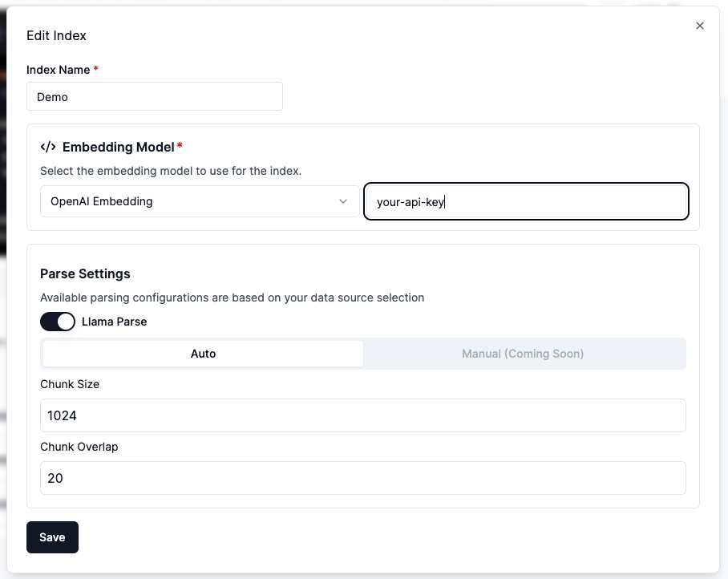This screenshot has width=728, height=579.
Task: Click into the Chunk Size field showing 1024
Action: point(362,415)
